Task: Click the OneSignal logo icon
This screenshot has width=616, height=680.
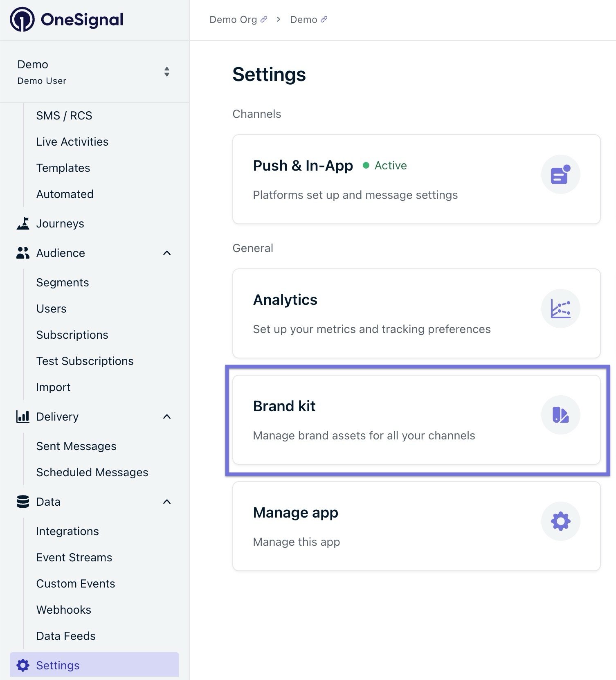Action: click(22, 19)
